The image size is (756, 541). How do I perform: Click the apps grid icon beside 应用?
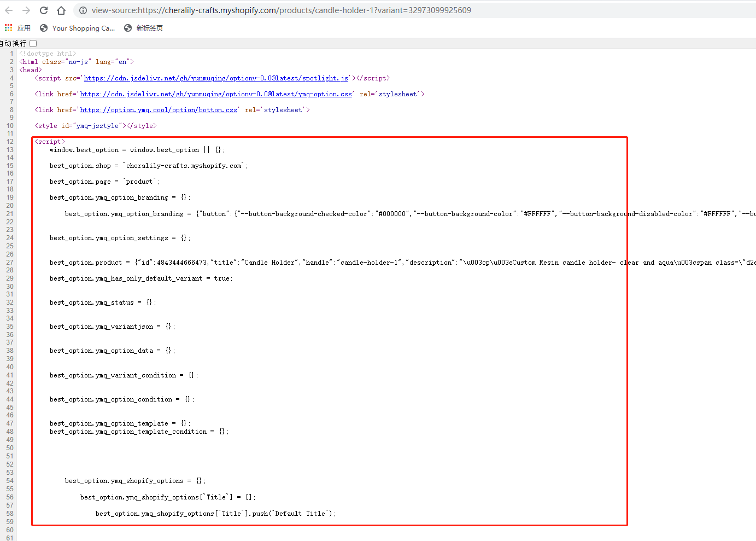[x=9, y=28]
